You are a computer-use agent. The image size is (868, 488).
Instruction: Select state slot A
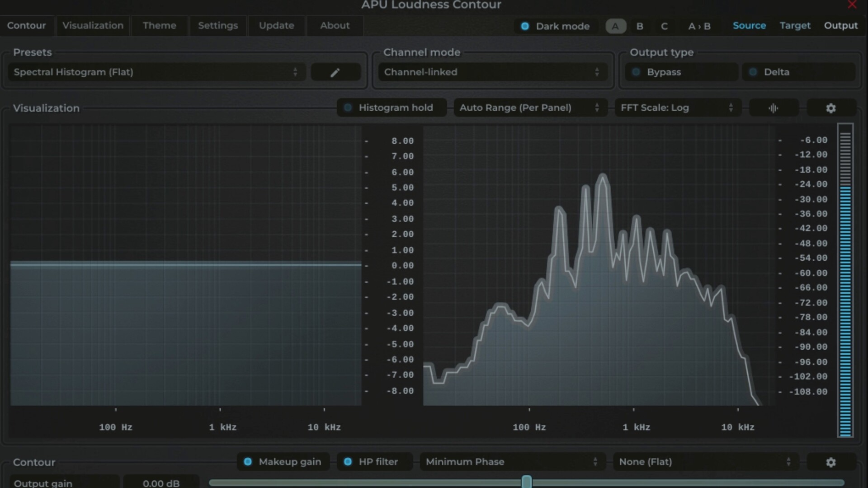click(x=616, y=26)
